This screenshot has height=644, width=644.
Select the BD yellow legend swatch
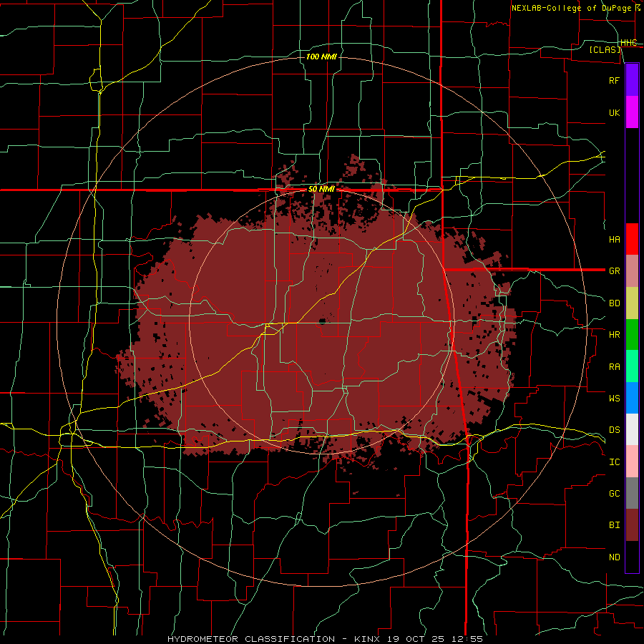[x=632, y=303]
